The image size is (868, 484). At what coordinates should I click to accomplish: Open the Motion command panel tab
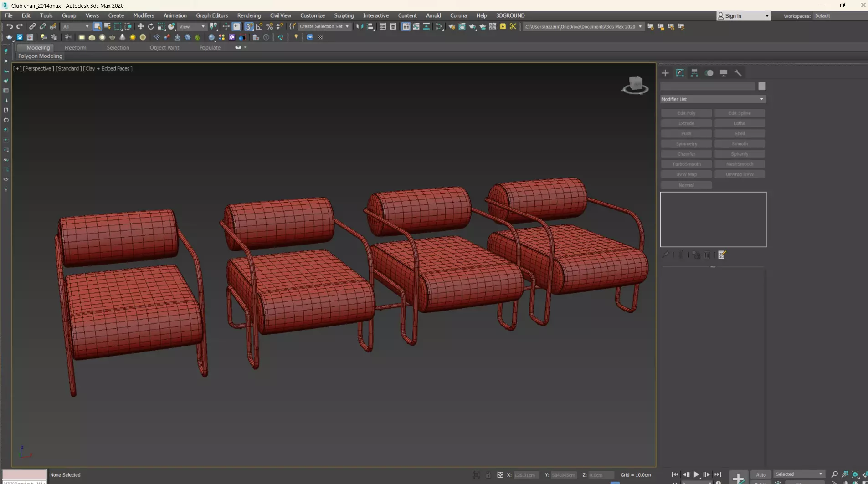pyautogui.click(x=709, y=73)
